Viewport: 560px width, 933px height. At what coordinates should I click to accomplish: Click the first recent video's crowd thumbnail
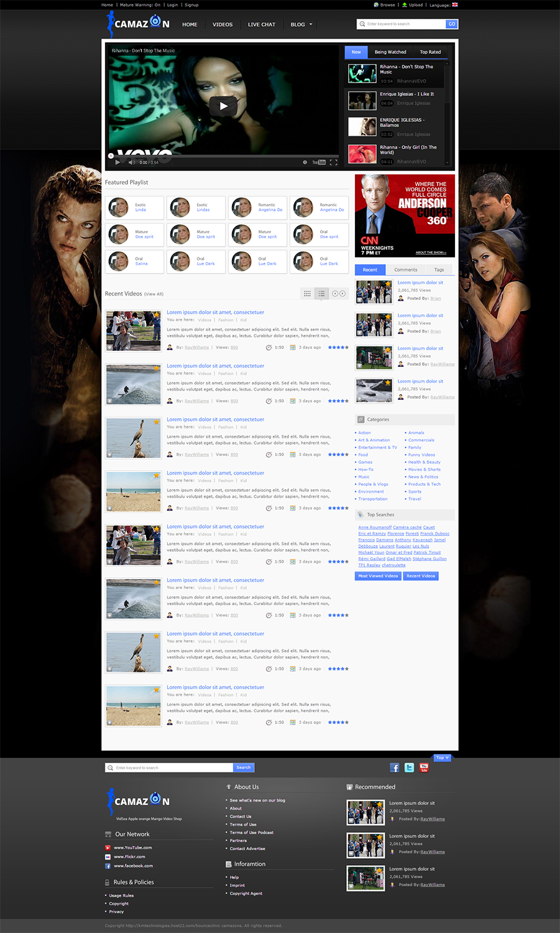click(x=134, y=331)
